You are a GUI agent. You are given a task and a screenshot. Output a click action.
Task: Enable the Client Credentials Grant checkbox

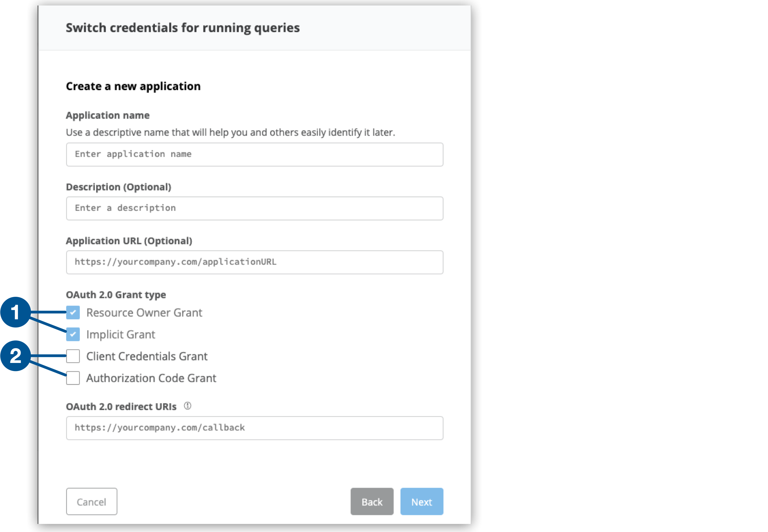tap(73, 356)
